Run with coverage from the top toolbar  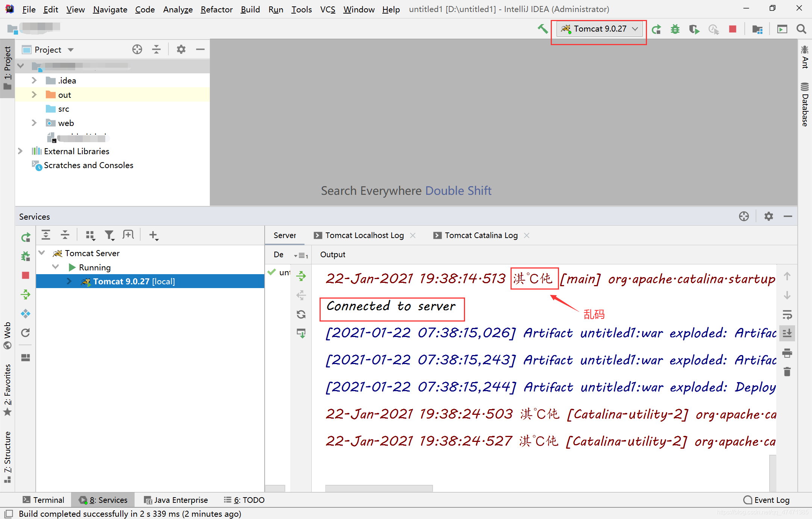click(x=694, y=29)
